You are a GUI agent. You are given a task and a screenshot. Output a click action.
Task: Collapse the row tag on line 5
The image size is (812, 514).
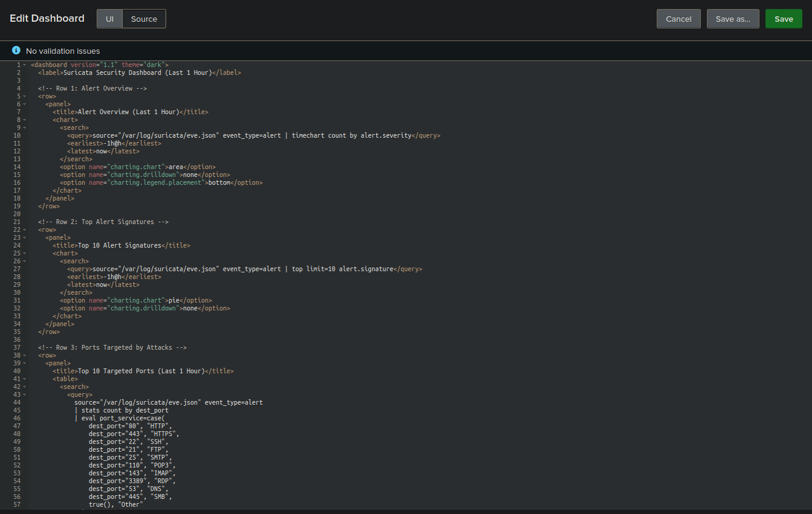[x=24, y=96]
